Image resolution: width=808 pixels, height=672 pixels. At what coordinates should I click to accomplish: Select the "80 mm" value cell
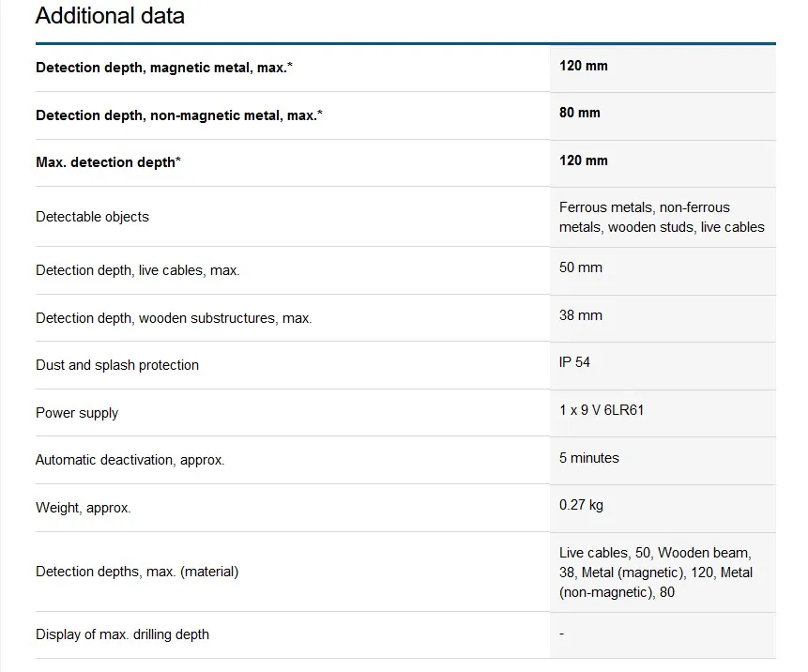579,113
